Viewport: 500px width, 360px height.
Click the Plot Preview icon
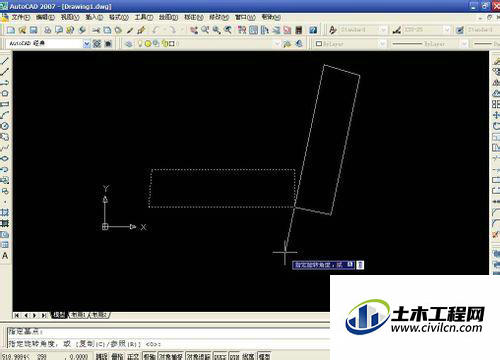point(59,30)
